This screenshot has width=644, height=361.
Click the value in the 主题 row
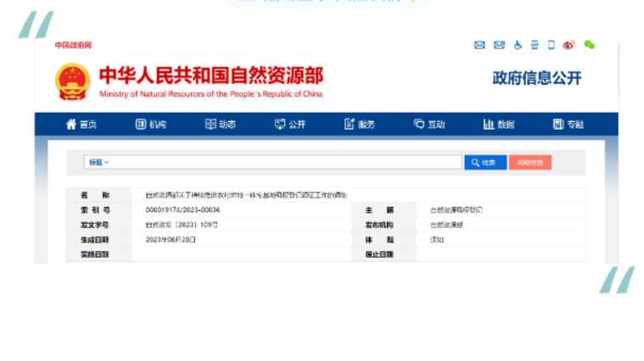click(456, 210)
